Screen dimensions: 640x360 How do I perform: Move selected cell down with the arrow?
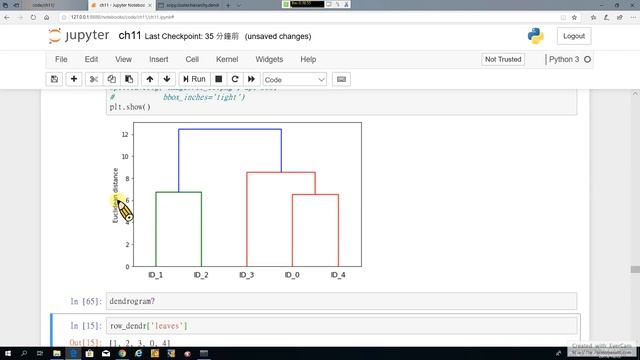(167, 79)
